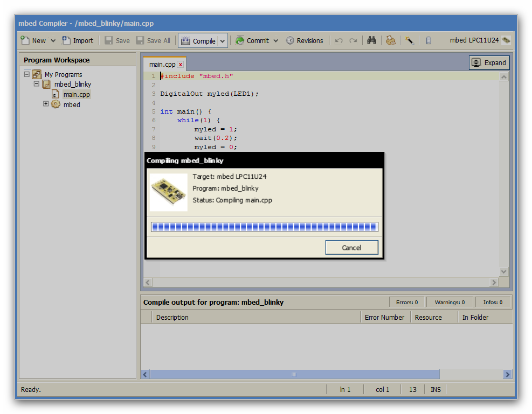
Task: Click the DigitalOut myled(LED1); code line
Action: [x=209, y=94]
